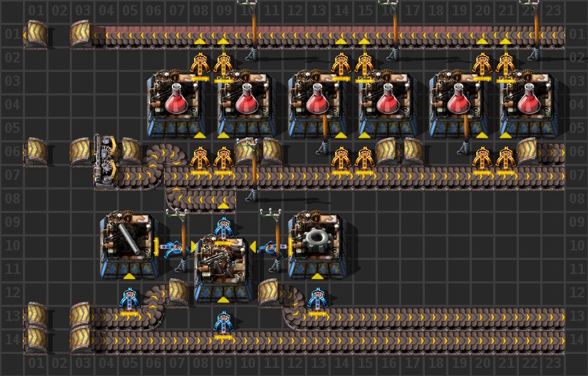
Task: Choose yellow inserter at column 09, row 06
Action: point(223,160)
